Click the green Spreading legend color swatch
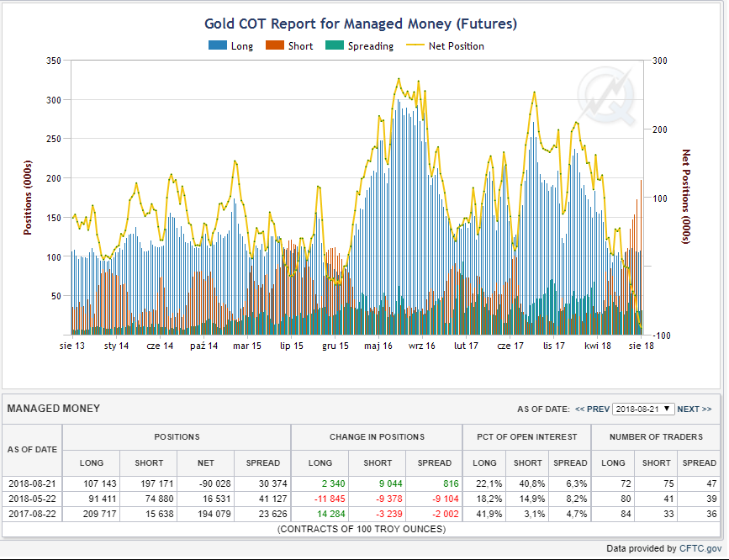 coord(335,45)
